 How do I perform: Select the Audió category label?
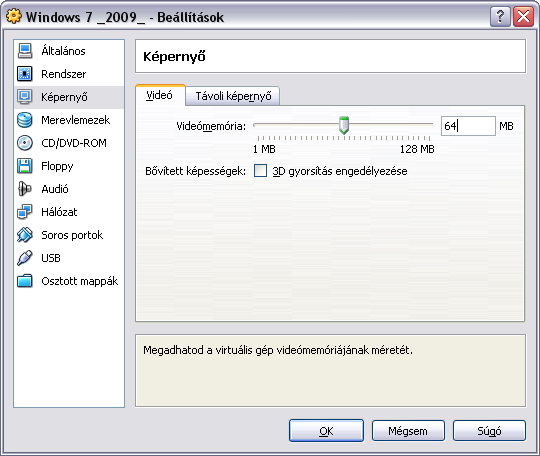coord(55,189)
